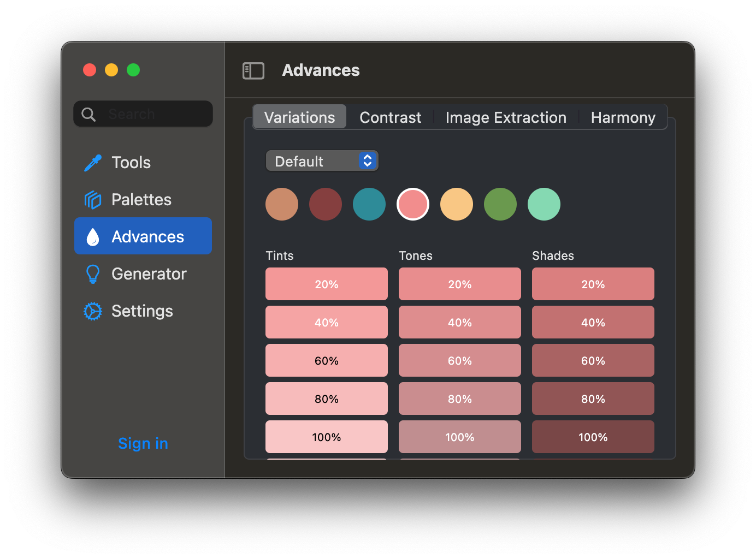The width and height of the screenshot is (756, 559).
Task: Select the 100% swatch under Shades
Action: tap(593, 437)
